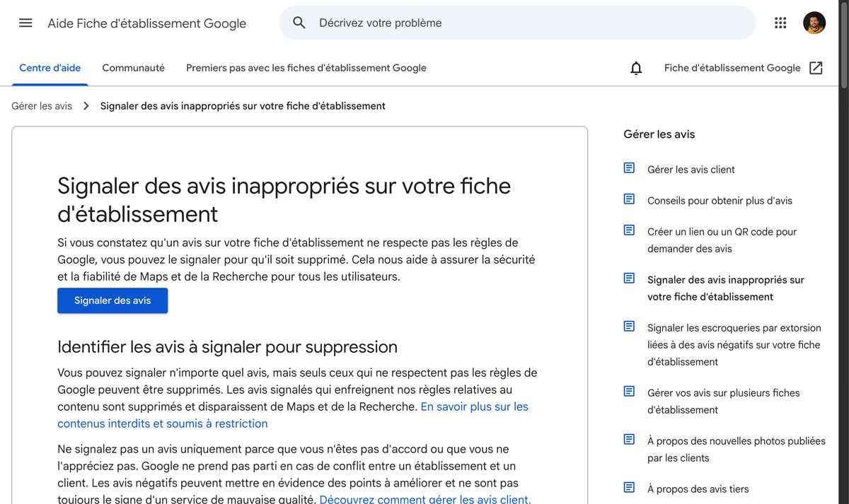Open En savoir plus sur les contenus interdits link
849x504 pixels.
click(293, 415)
